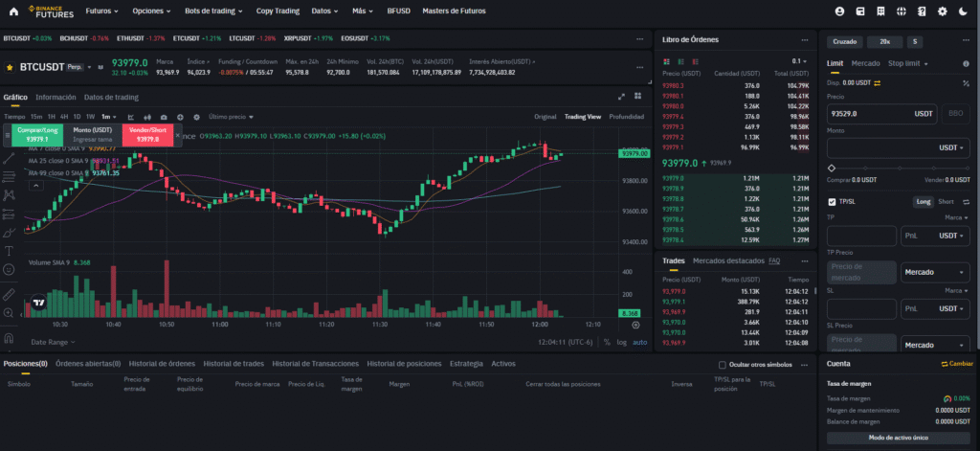
Task: Check Ocultar otros símbolos
Action: (x=723, y=364)
